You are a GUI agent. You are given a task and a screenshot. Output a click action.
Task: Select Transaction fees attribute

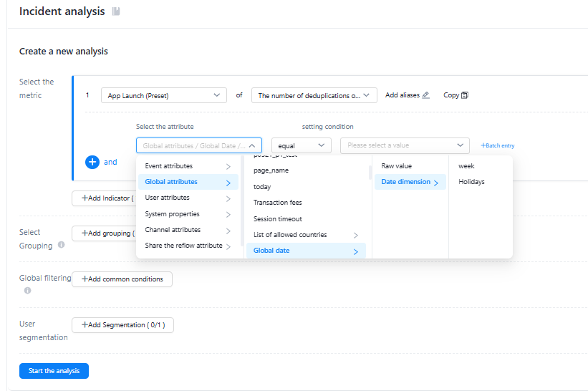pos(306,203)
